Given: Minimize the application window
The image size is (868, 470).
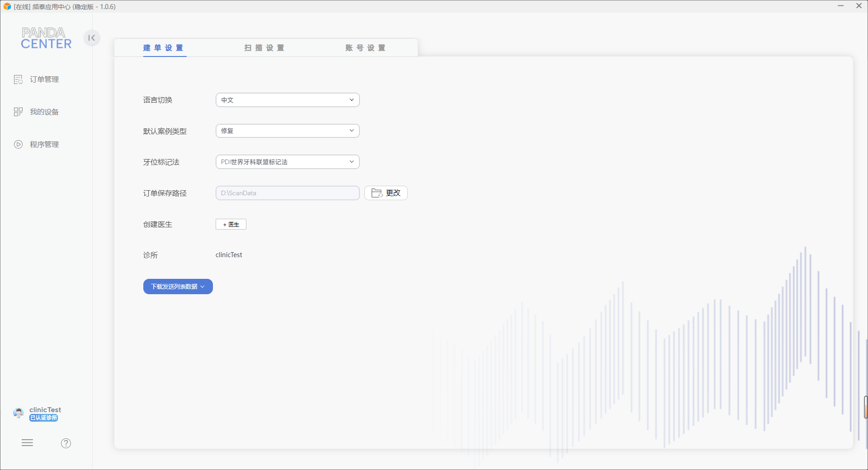Looking at the screenshot, I should [x=841, y=6].
